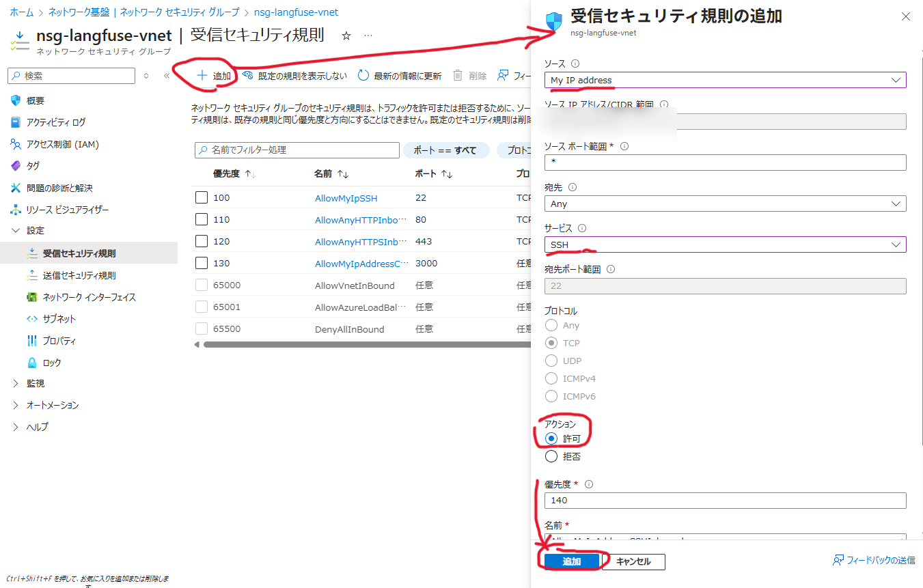The width and height of the screenshot is (923, 588).
Task: Click the 優先度 field showing 140
Action: pos(725,500)
